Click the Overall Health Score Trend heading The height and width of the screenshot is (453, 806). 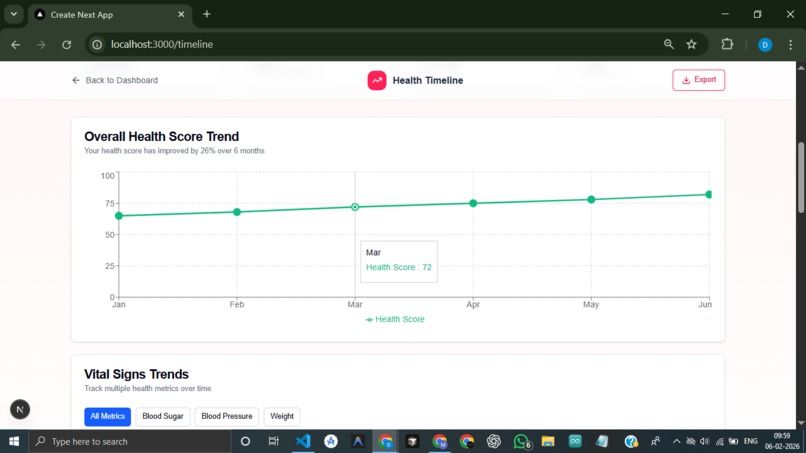pyautogui.click(x=161, y=136)
